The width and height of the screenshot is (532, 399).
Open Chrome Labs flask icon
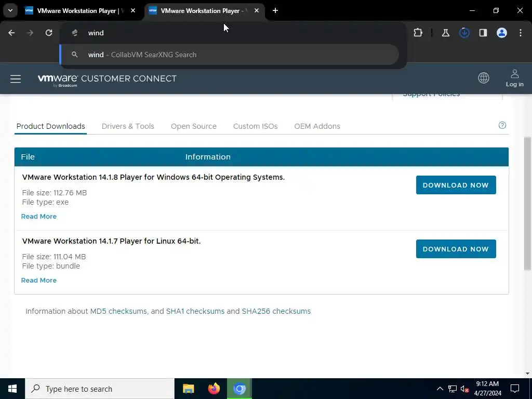pos(445,33)
